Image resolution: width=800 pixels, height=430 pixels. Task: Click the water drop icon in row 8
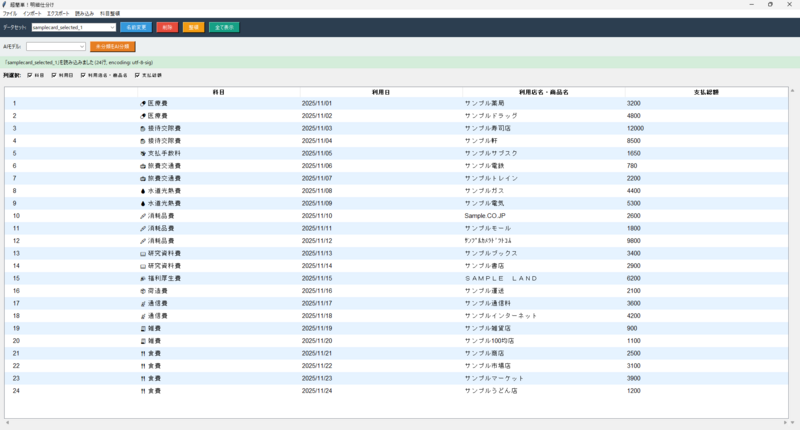click(143, 191)
